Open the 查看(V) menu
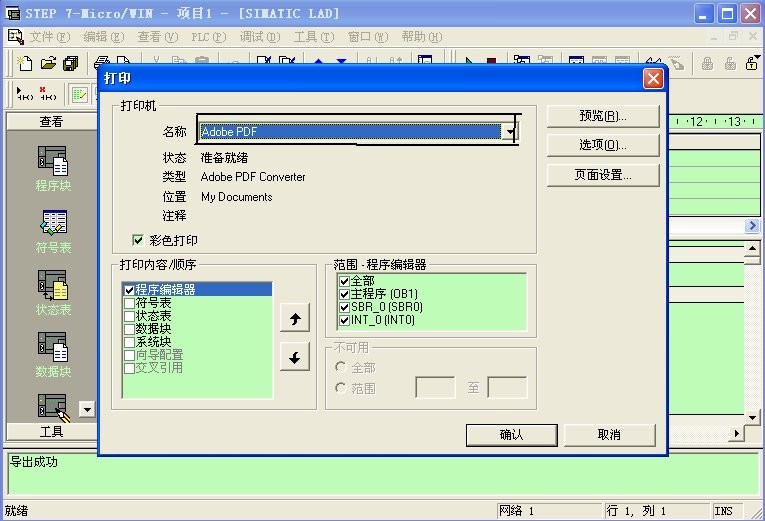The height and width of the screenshot is (521, 765). [x=158, y=37]
